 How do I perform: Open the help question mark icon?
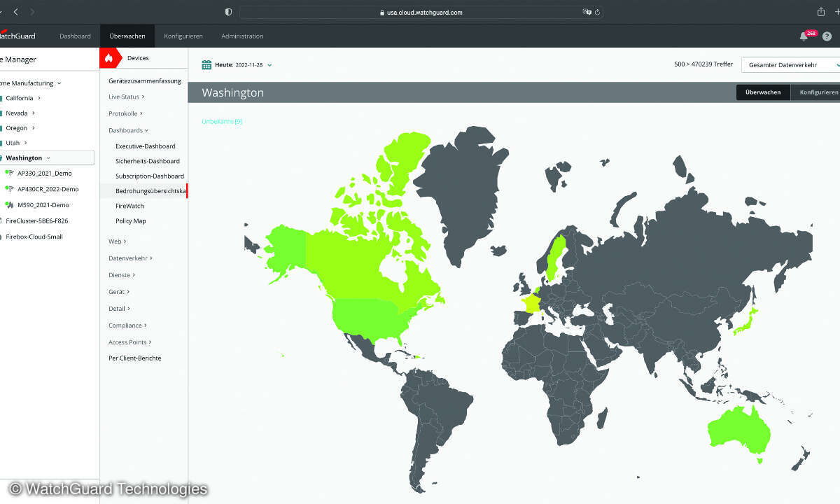coord(827,36)
